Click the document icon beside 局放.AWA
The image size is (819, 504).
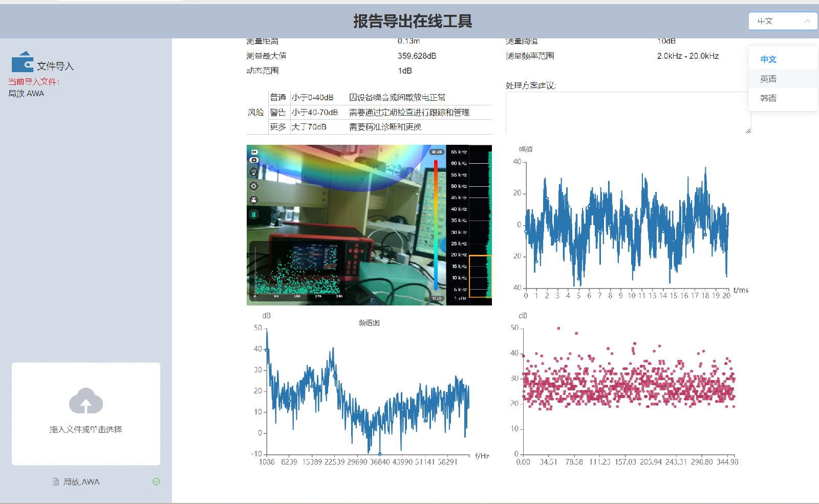56,481
